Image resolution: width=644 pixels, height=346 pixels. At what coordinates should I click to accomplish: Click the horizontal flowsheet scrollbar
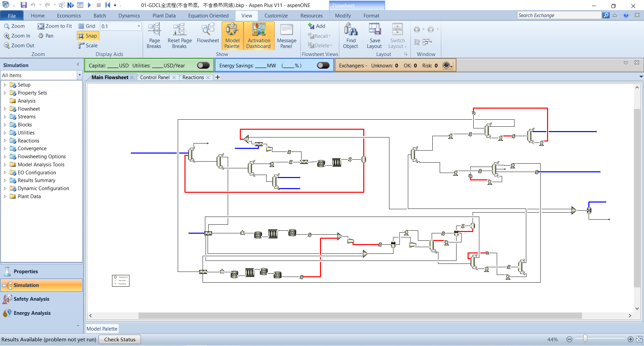coord(360,315)
